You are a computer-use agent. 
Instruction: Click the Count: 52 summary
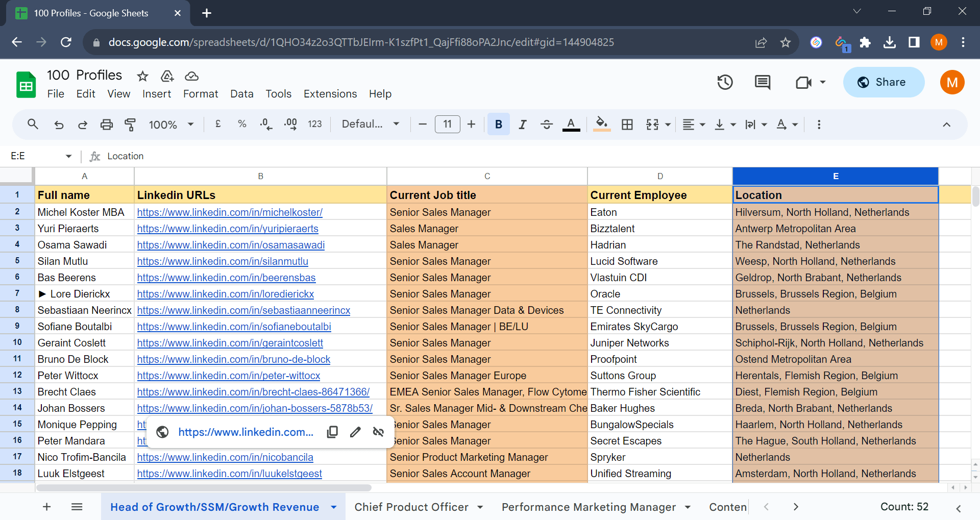pos(904,507)
